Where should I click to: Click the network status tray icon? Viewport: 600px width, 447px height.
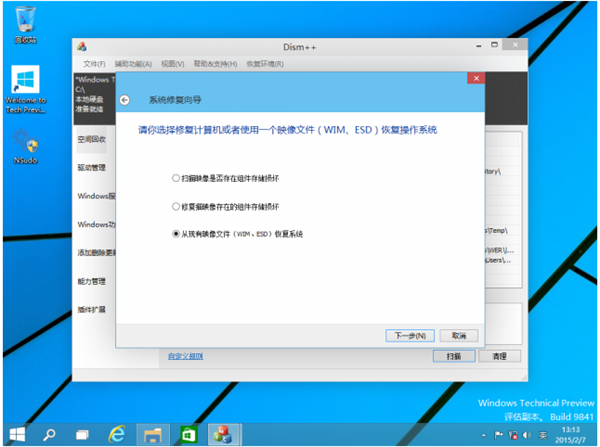(513, 435)
